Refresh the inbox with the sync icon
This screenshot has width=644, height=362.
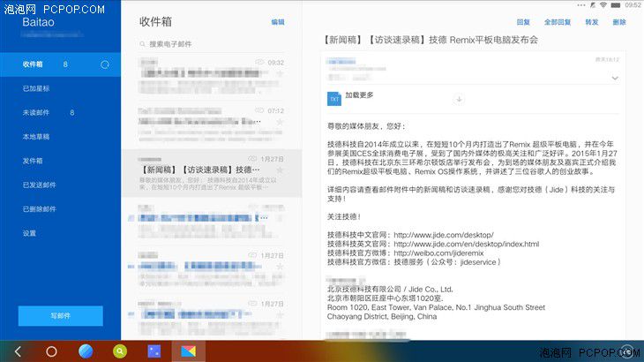[105, 64]
